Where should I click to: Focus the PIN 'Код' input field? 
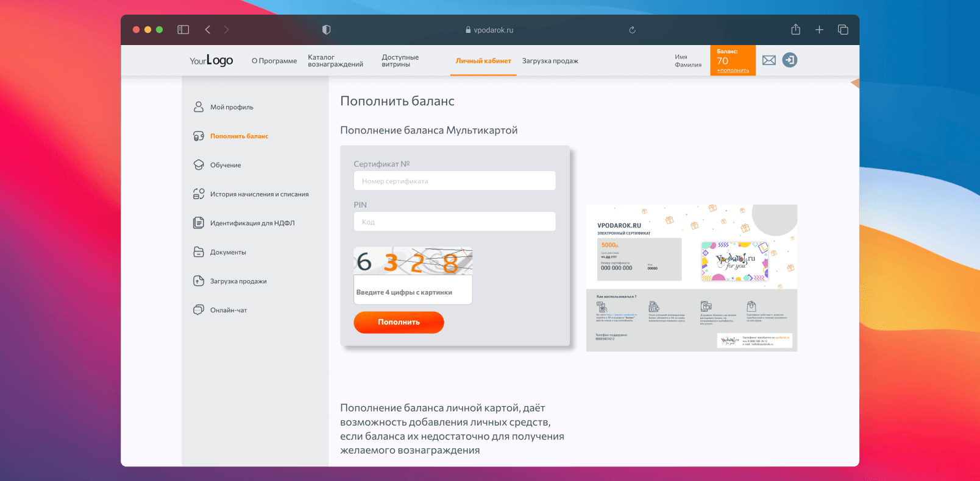click(x=455, y=222)
